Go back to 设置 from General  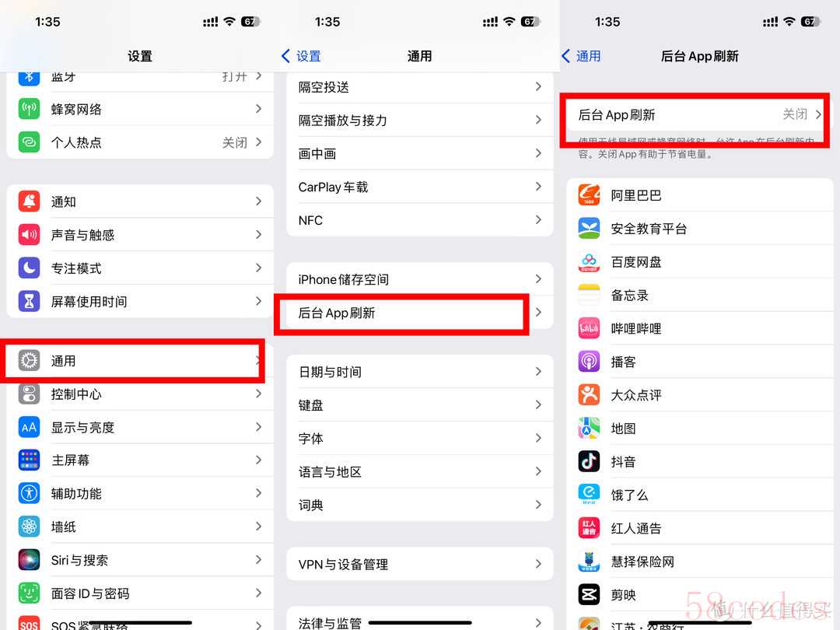(x=301, y=56)
